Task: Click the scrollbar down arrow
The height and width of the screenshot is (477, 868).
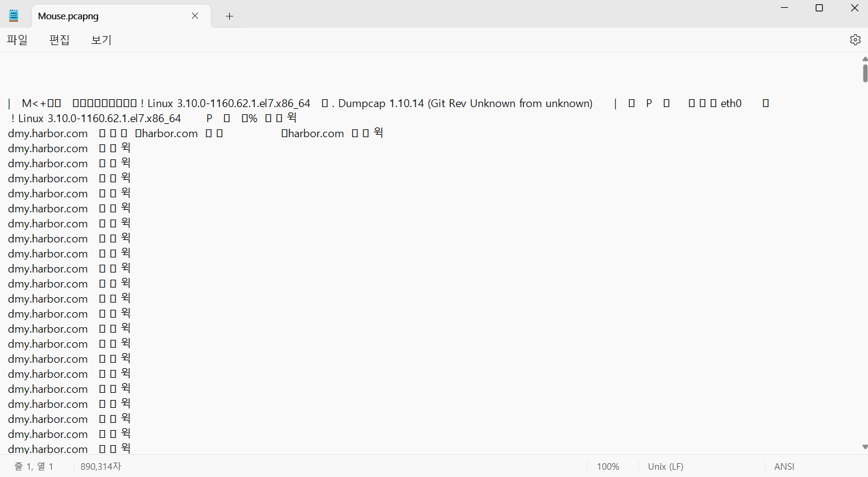Action: point(865,447)
